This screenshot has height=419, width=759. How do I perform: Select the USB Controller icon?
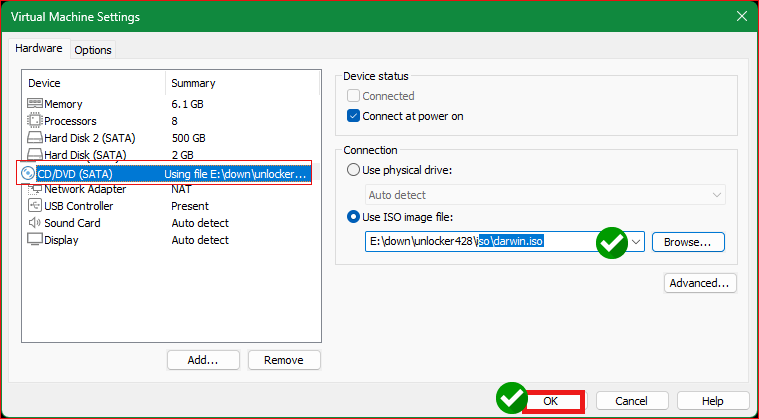(35, 206)
